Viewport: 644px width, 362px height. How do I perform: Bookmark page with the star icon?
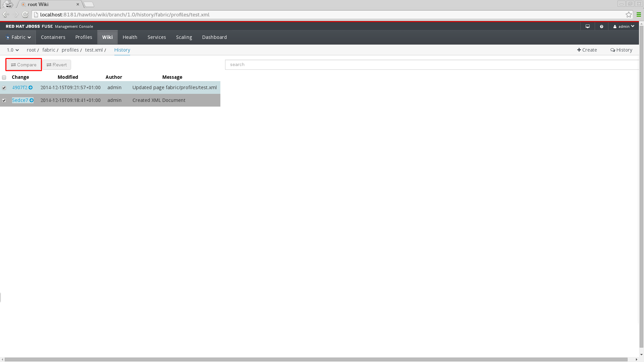[x=629, y=14]
